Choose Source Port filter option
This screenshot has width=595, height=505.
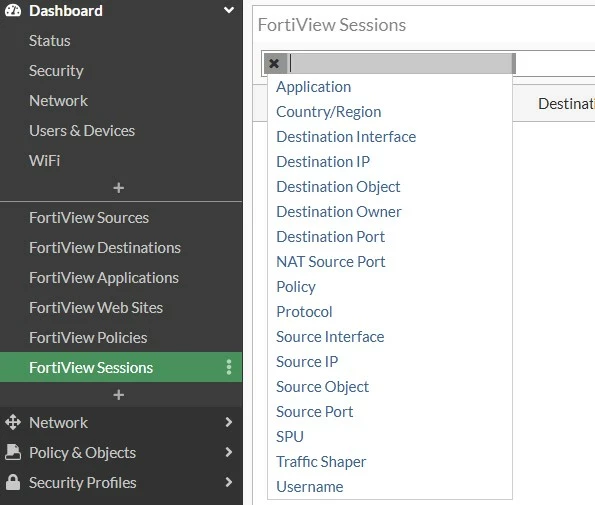(x=315, y=412)
